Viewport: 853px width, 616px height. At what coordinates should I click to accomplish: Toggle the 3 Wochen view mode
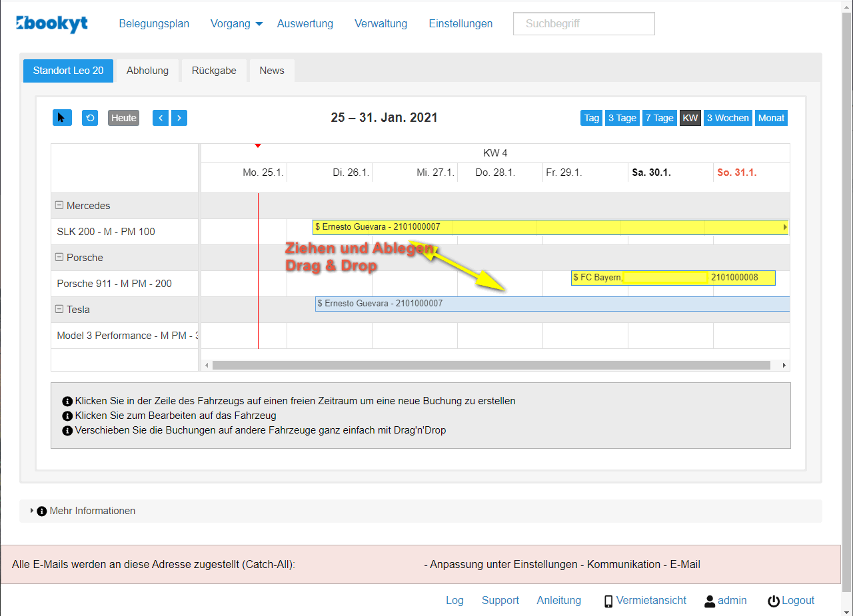[x=728, y=118]
